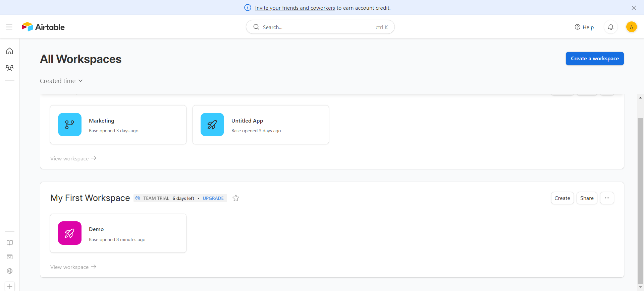The width and height of the screenshot is (644, 291).
Task: Open View workspace under Demo
Action: pos(73,267)
